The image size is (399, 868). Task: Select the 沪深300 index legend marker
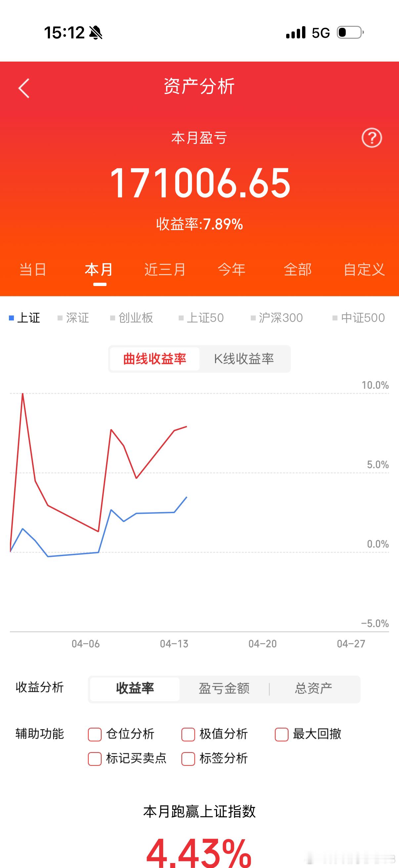tap(277, 317)
